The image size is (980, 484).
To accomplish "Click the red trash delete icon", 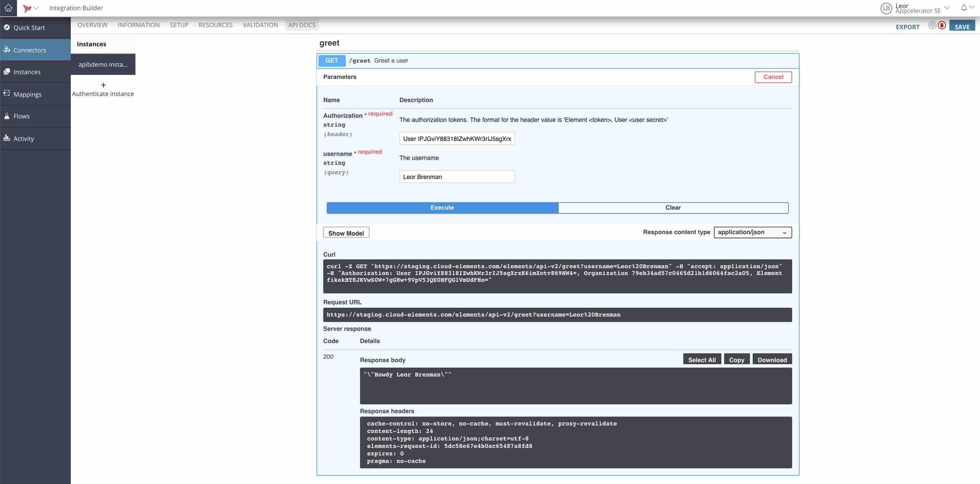I will (x=942, y=26).
